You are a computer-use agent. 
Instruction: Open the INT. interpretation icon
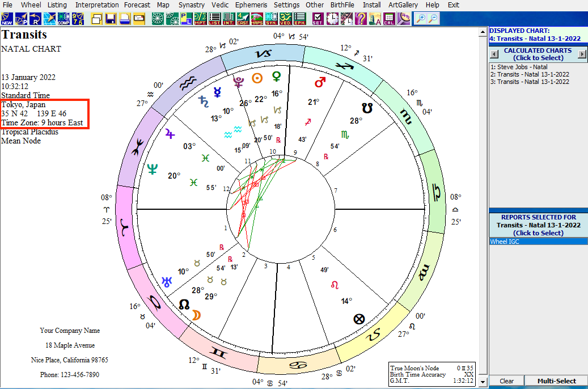click(x=229, y=19)
